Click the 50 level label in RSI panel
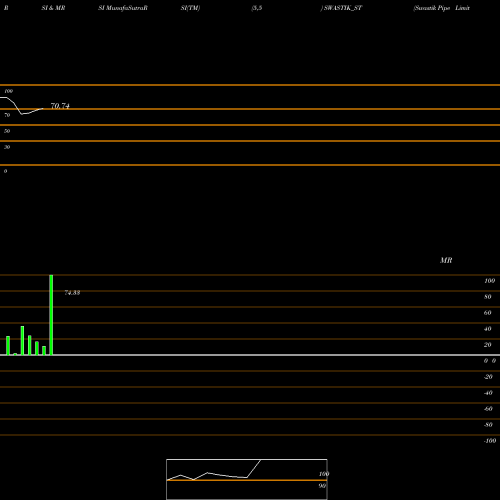The height and width of the screenshot is (500, 500). click(7, 131)
